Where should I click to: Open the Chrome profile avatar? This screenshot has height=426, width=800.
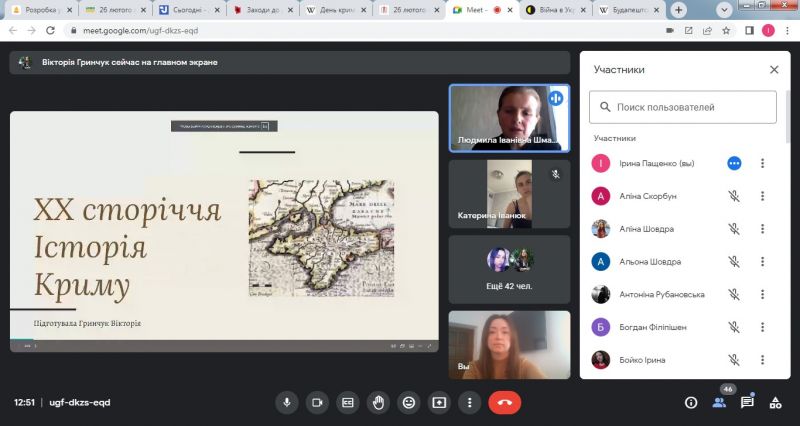point(768,31)
